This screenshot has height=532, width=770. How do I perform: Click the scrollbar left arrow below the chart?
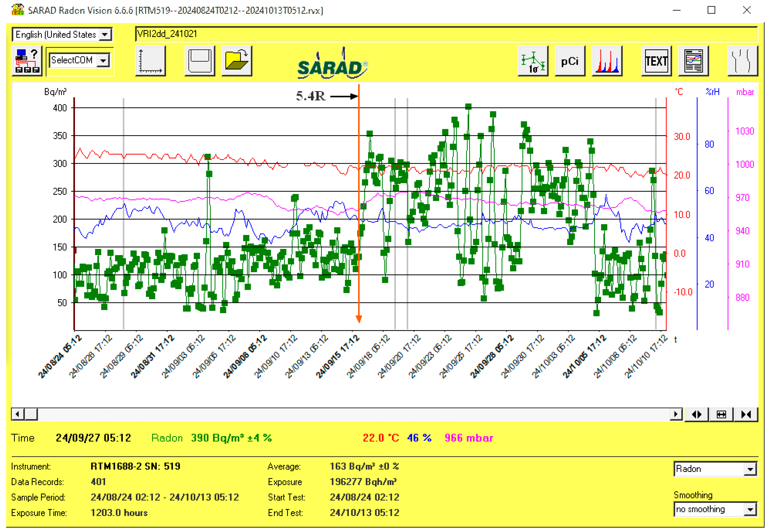pos(17,414)
